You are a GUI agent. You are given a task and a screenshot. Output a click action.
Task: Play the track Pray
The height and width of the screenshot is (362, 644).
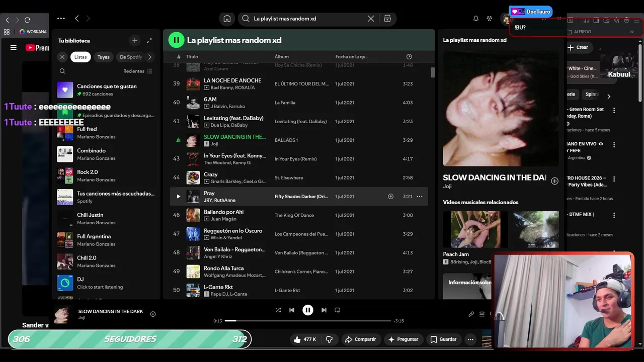point(178,197)
